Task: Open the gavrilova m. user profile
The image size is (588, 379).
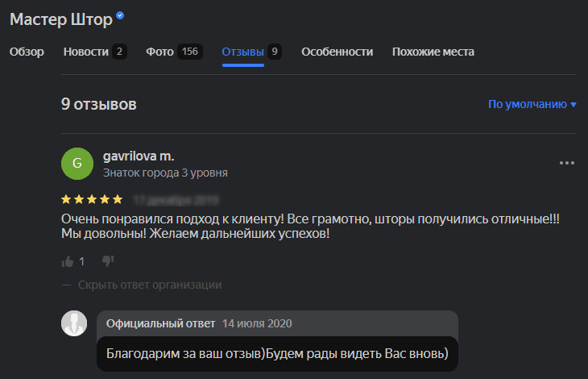Action: point(139,156)
